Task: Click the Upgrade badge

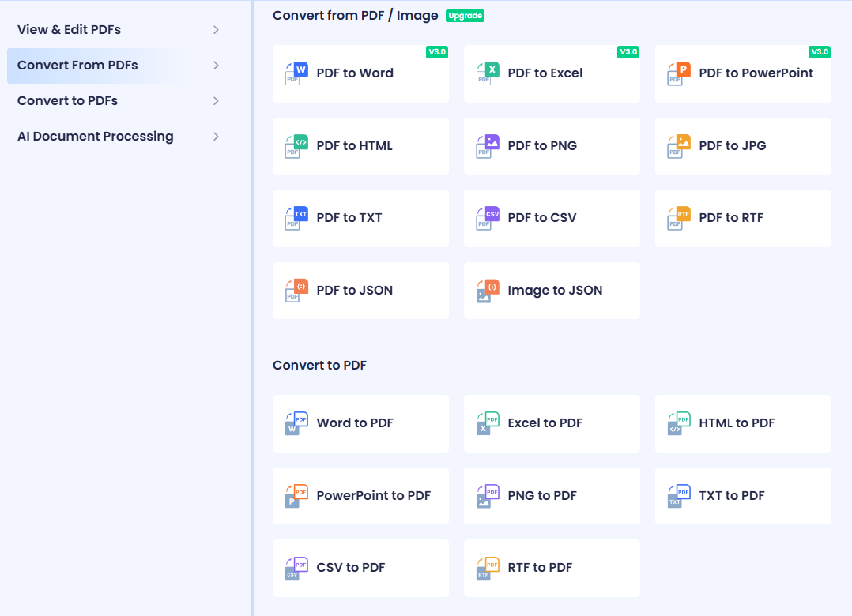Action: [x=465, y=15]
